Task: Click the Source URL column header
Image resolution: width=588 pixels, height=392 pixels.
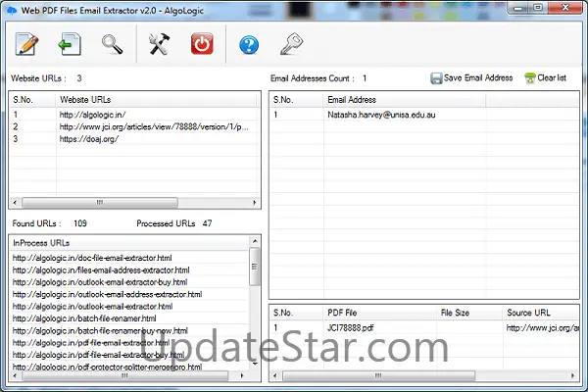Action: click(540, 313)
